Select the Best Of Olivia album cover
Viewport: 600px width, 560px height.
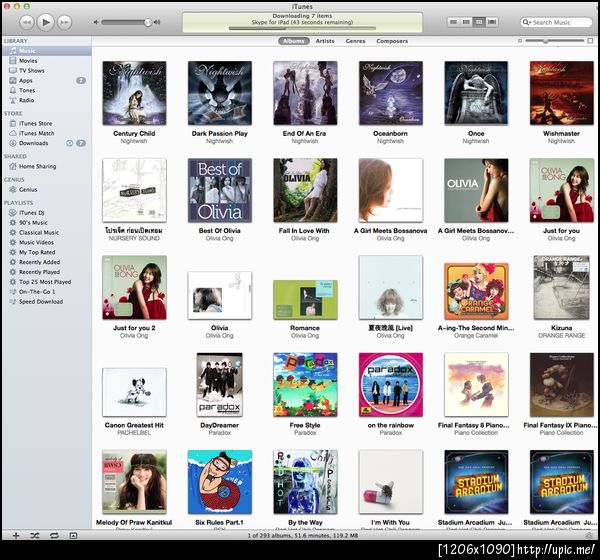(220, 190)
